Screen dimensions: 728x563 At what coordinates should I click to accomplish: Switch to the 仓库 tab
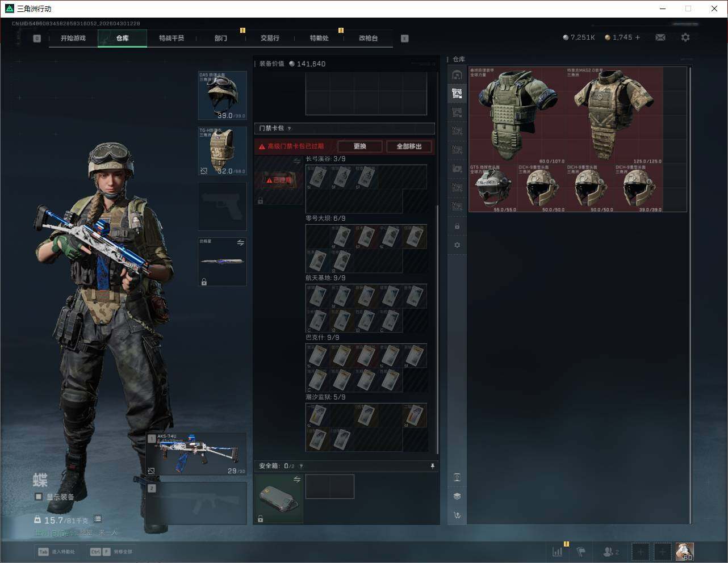pyautogui.click(x=123, y=38)
